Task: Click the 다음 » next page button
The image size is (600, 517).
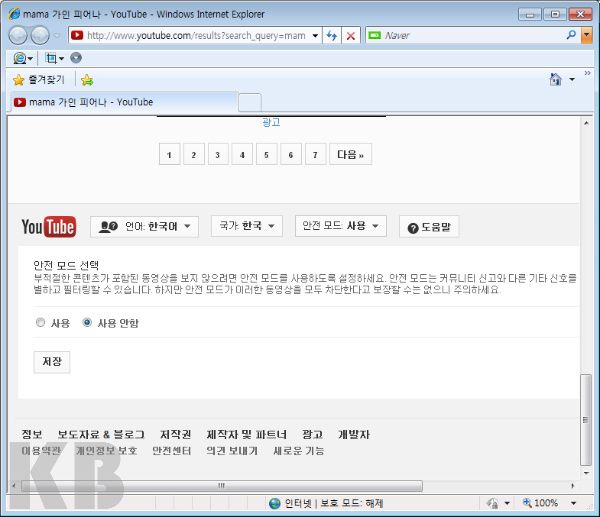Action: (351, 154)
